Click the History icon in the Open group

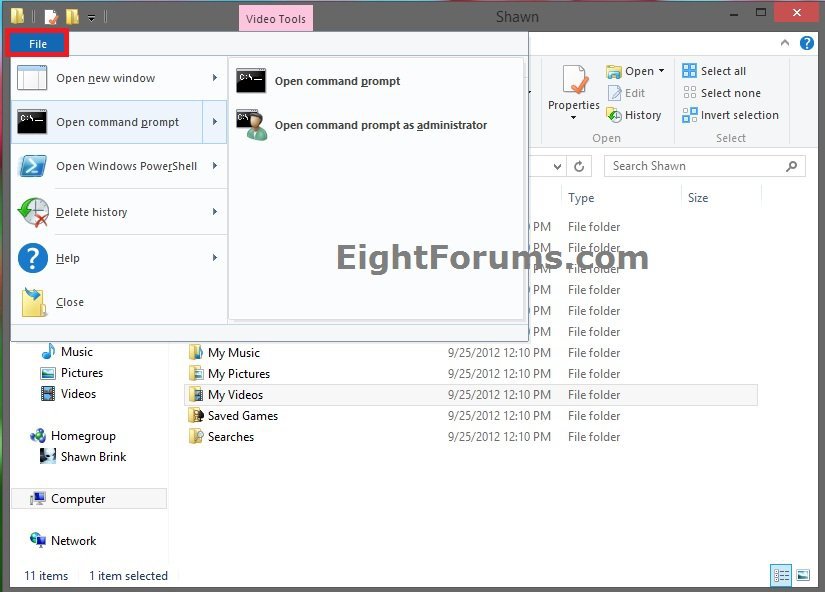(614, 116)
